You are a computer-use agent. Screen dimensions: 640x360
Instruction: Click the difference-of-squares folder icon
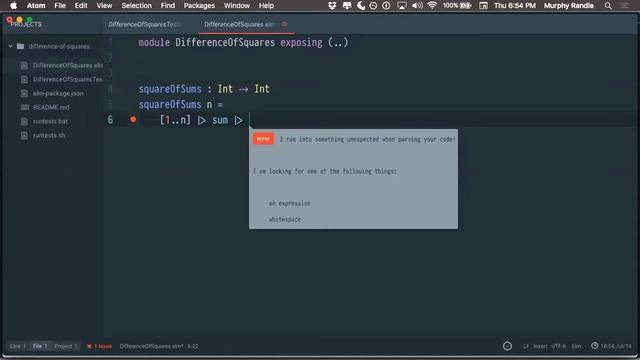(20, 46)
